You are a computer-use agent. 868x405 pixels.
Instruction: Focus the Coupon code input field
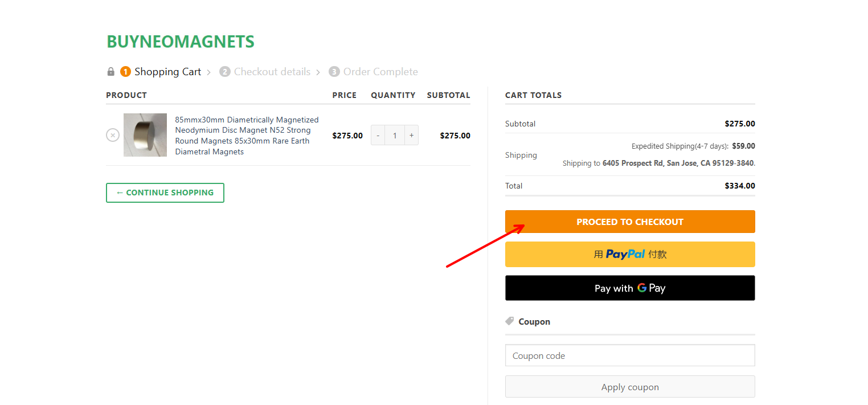pos(630,355)
